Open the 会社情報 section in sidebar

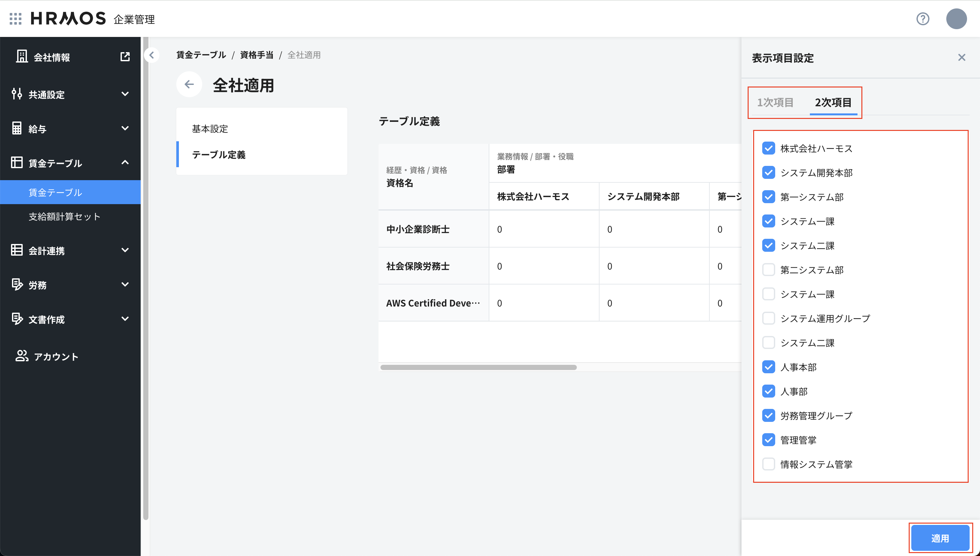click(22, 56)
